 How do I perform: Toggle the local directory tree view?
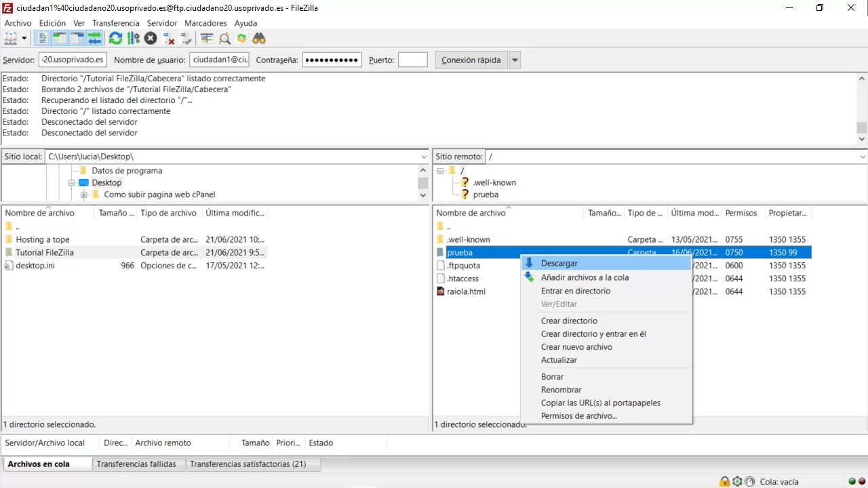pos(60,39)
